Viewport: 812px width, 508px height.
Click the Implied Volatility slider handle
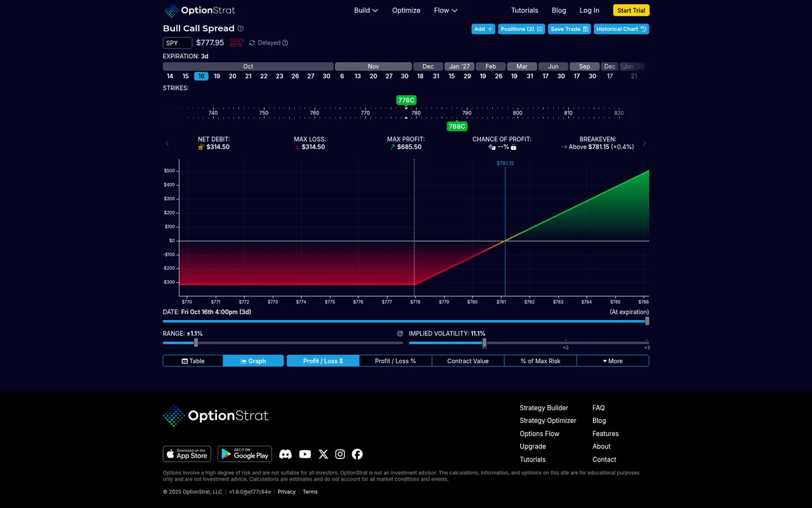(484, 343)
